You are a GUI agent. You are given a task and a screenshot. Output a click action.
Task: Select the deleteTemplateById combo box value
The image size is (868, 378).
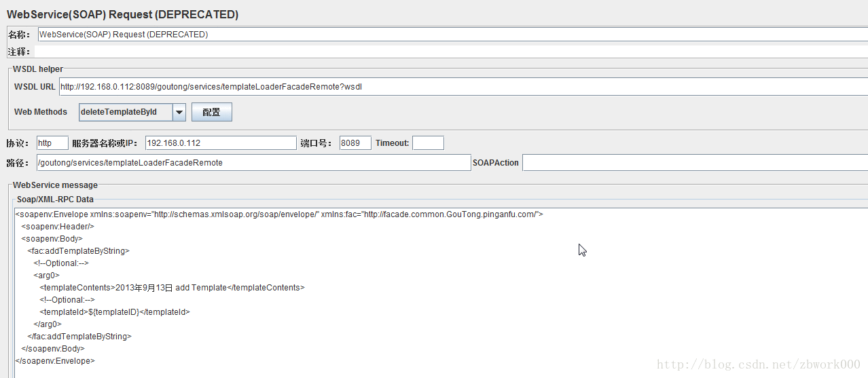[x=126, y=112]
